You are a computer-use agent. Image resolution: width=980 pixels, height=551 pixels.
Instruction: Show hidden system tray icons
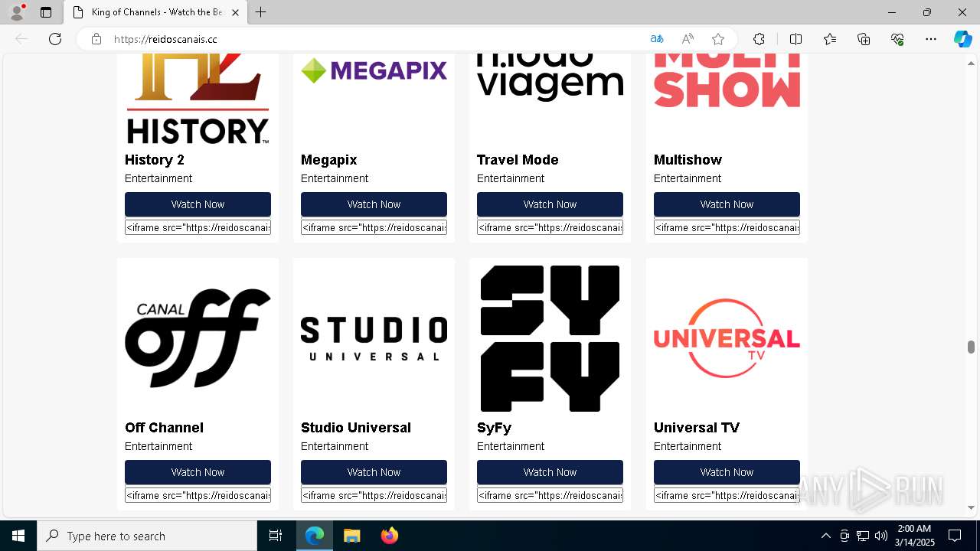(x=825, y=536)
